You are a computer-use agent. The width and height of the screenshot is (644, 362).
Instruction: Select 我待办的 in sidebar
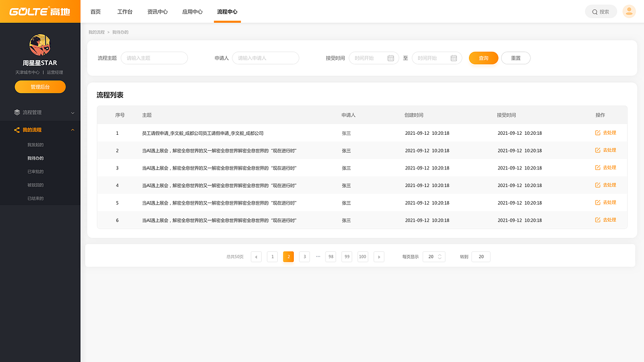36,158
